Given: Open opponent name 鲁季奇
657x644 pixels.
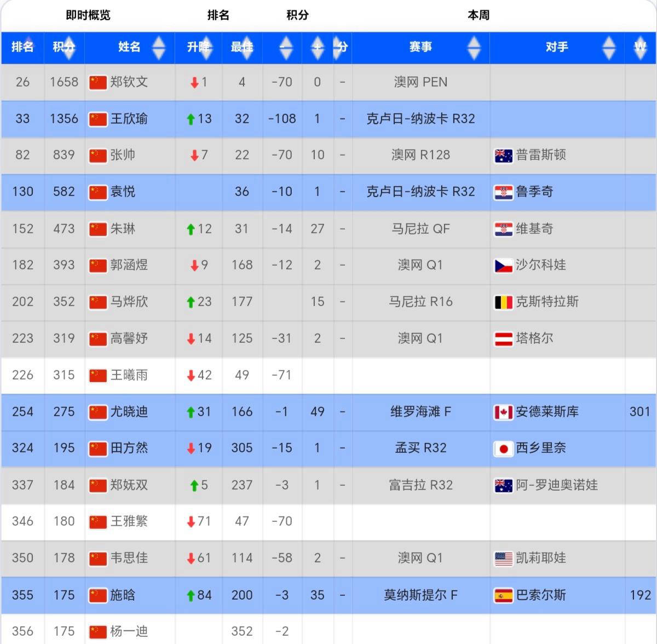Looking at the screenshot, I should pyautogui.click(x=534, y=192).
